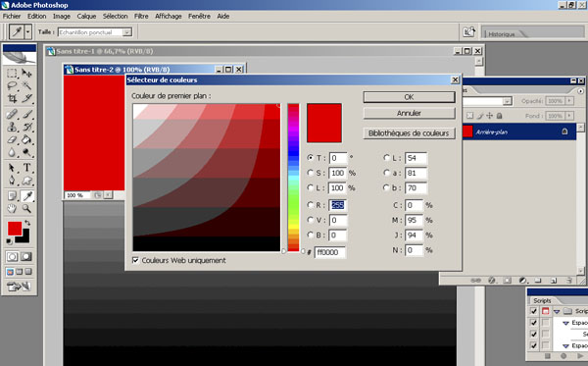588x366 pixels.
Task: Click the hex field showing ff0000
Action: coord(329,252)
